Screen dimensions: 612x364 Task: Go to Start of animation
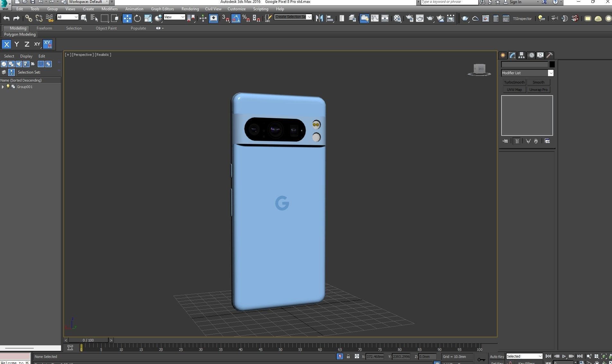[548, 356]
